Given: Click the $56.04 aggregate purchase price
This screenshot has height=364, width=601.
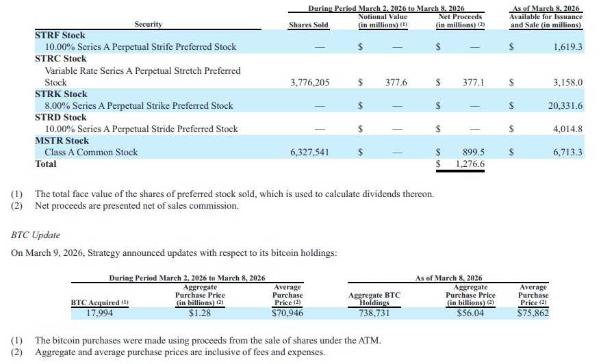Looking at the screenshot, I should [x=470, y=313].
